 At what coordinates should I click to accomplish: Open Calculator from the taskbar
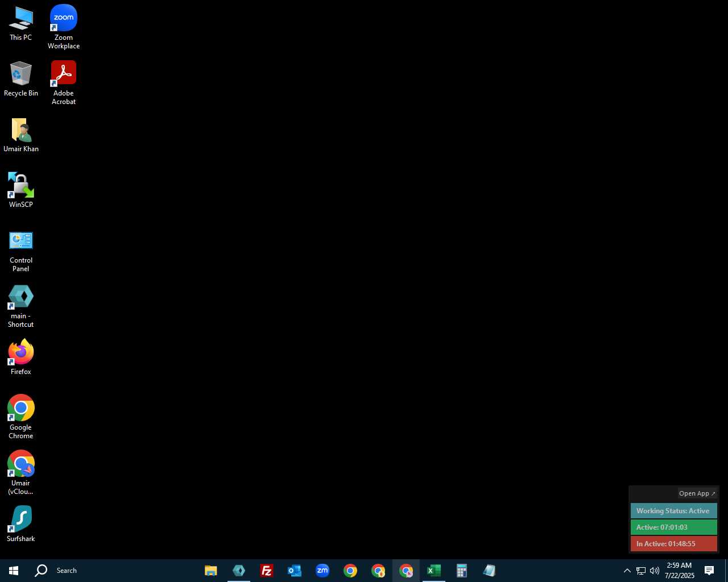tap(462, 571)
